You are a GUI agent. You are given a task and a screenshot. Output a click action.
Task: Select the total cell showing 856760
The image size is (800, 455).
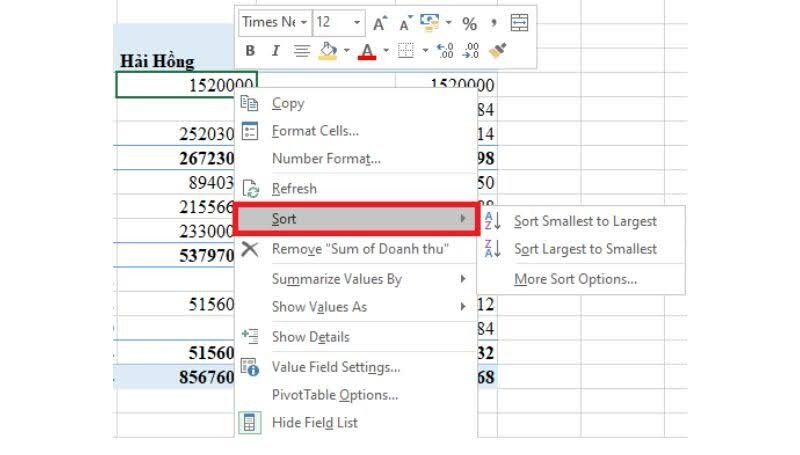point(175,377)
